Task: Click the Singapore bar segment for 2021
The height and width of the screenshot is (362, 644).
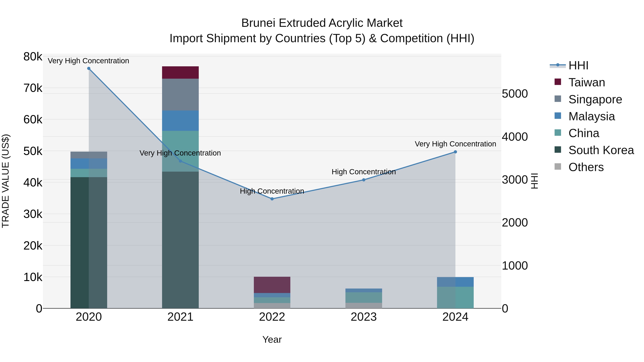Action: coord(180,95)
